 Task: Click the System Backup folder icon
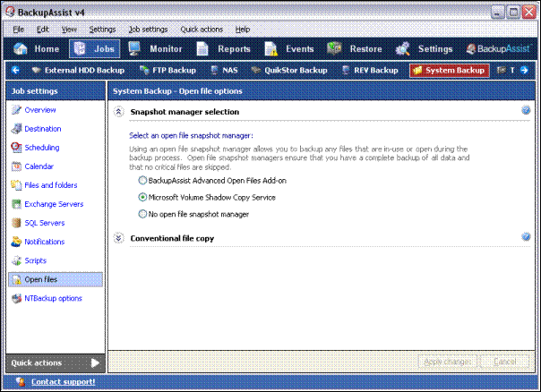417,71
